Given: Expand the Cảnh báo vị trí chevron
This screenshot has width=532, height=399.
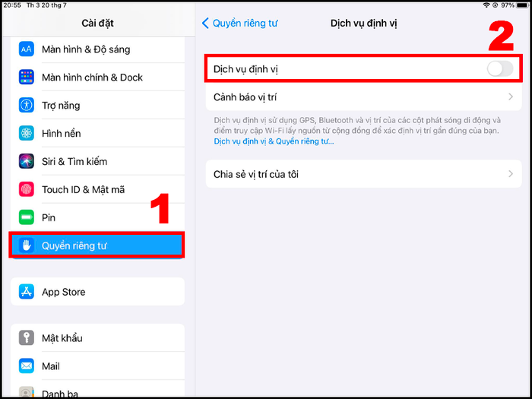Looking at the screenshot, I should (x=511, y=97).
